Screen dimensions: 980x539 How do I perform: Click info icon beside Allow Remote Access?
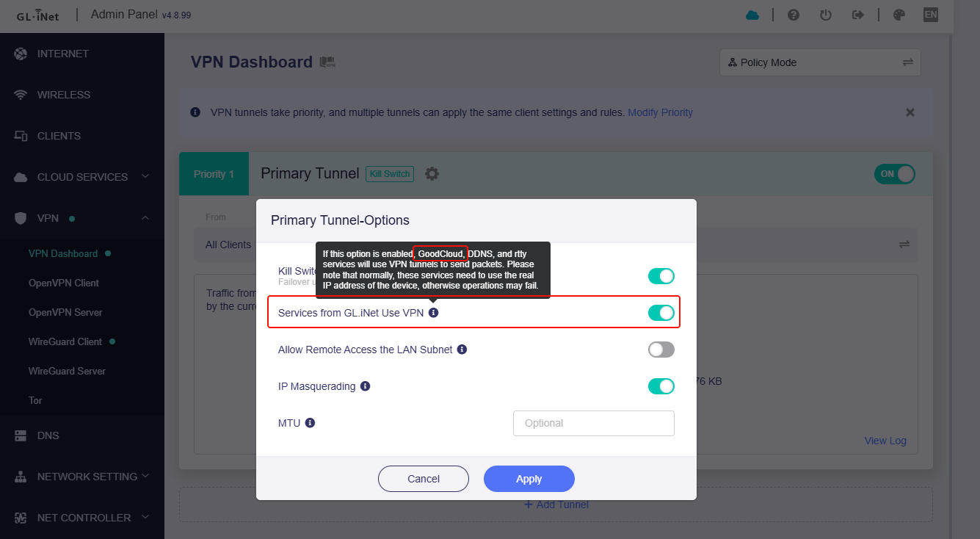click(462, 350)
